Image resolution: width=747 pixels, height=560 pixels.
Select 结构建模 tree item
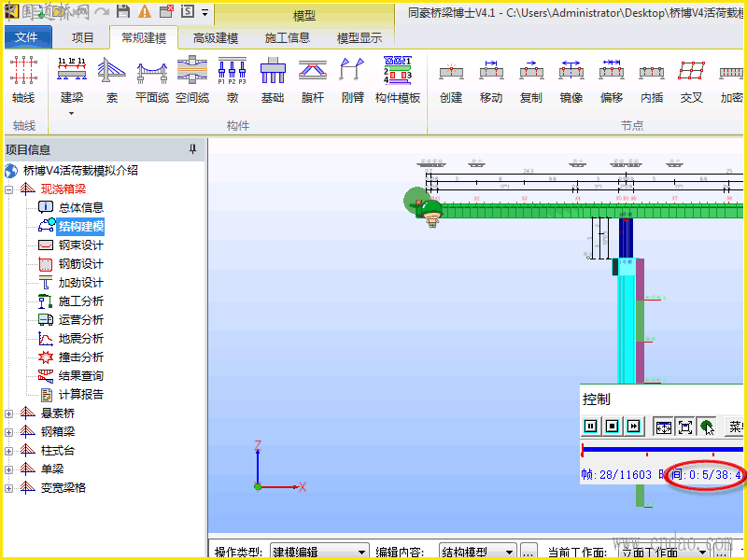click(x=80, y=226)
